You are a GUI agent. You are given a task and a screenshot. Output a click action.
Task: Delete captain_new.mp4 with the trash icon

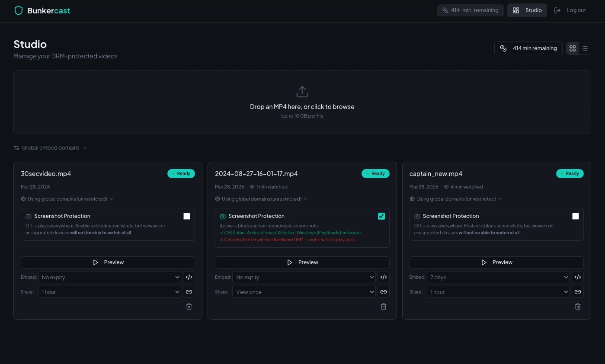[x=578, y=307]
